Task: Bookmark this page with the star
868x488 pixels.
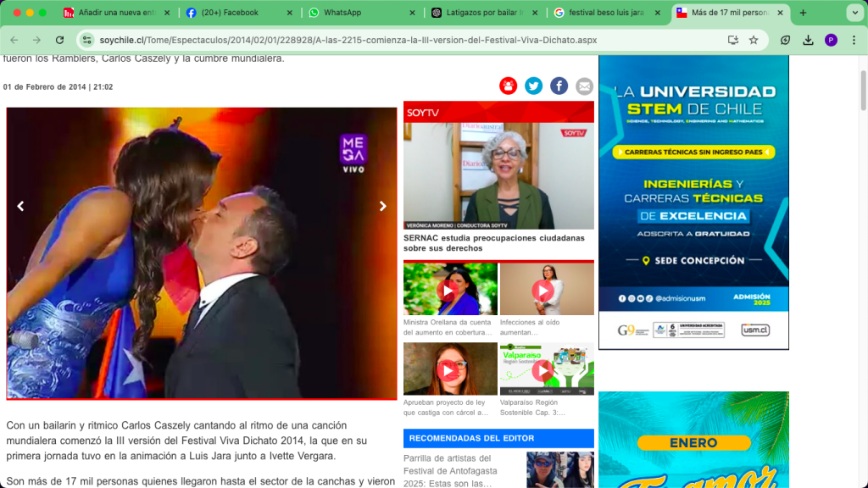Action: 754,40
